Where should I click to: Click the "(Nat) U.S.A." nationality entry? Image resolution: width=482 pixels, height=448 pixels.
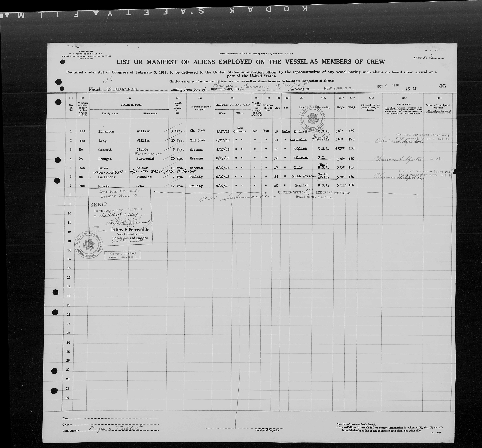click(x=324, y=166)
